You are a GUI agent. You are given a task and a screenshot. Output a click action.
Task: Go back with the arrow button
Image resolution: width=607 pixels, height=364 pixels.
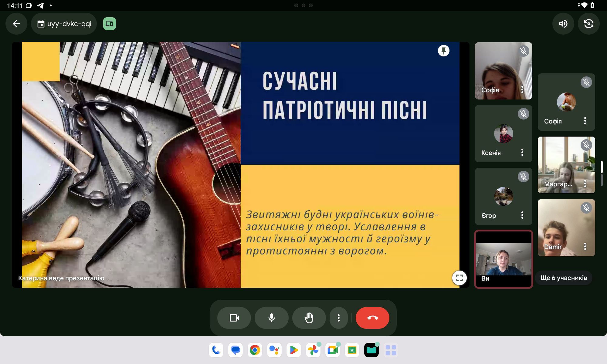click(x=16, y=24)
